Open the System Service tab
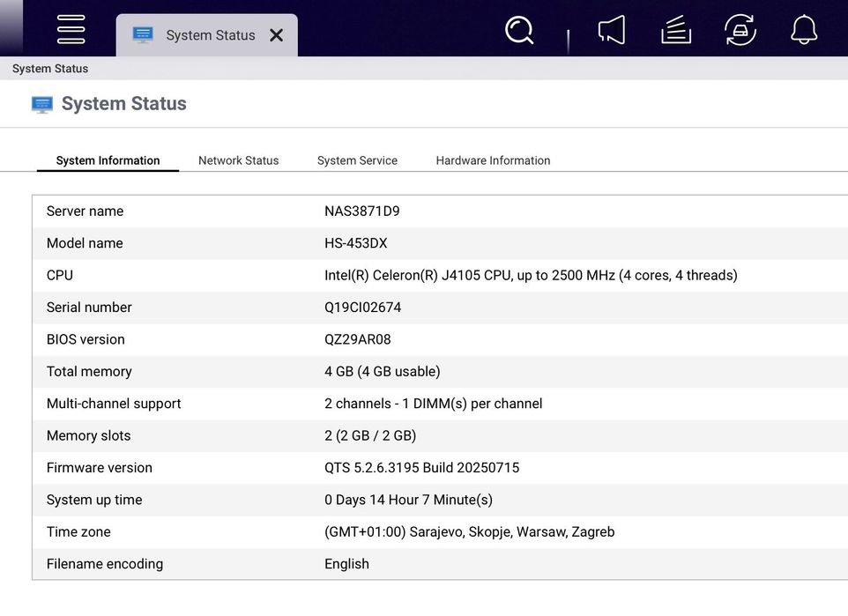 357,160
